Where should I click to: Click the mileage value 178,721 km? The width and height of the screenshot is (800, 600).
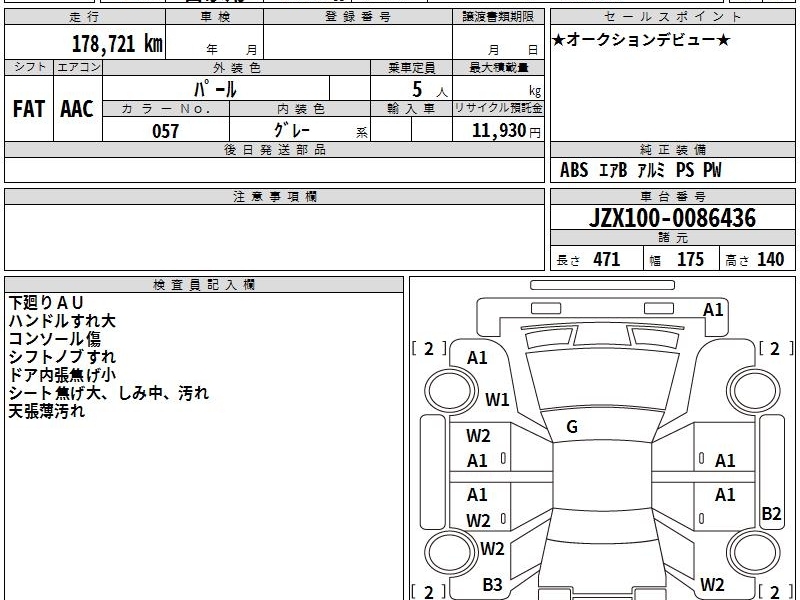click(117, 43)
